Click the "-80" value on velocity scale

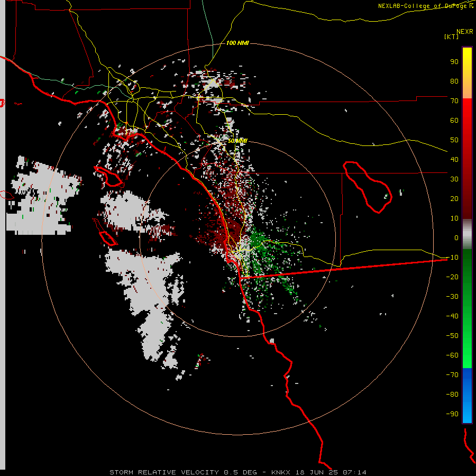452,395
